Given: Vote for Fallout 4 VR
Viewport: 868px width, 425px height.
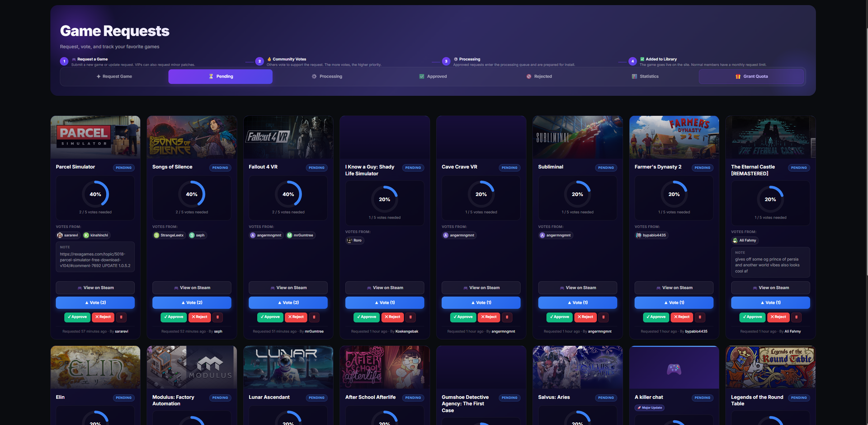Looking at the screenshot, I should coord(288,303).
